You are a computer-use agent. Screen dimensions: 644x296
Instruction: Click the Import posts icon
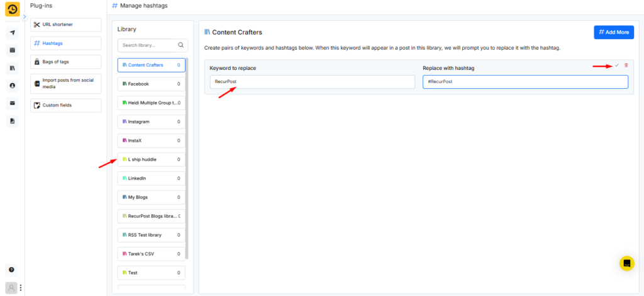[37, 84]
